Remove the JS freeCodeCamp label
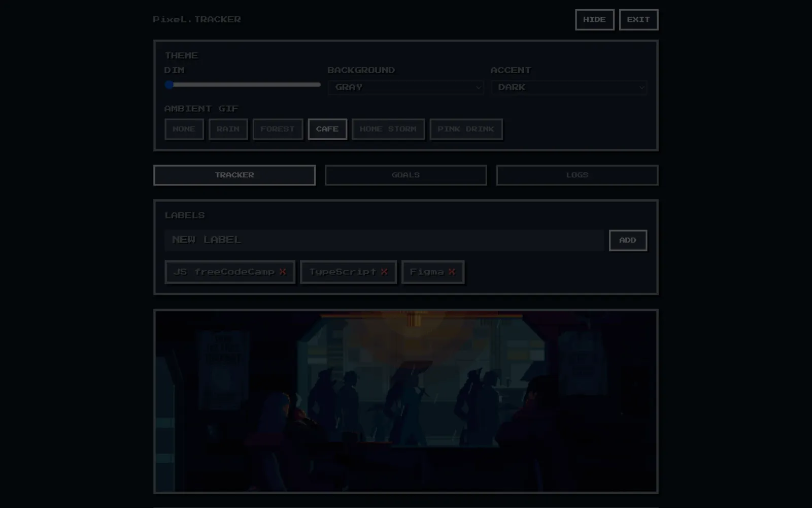This screenshot has width=812, height=508. pos(283,272)
